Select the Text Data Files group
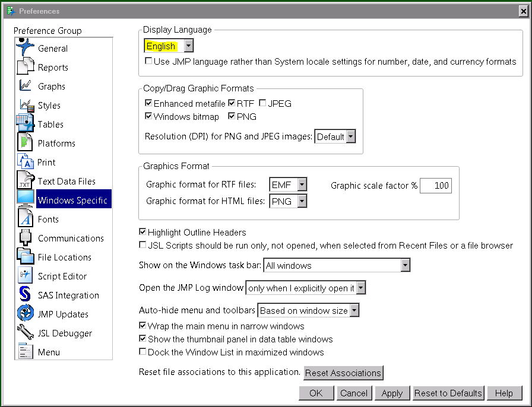The height and width of the screenshot is (407, 532). 66,182
